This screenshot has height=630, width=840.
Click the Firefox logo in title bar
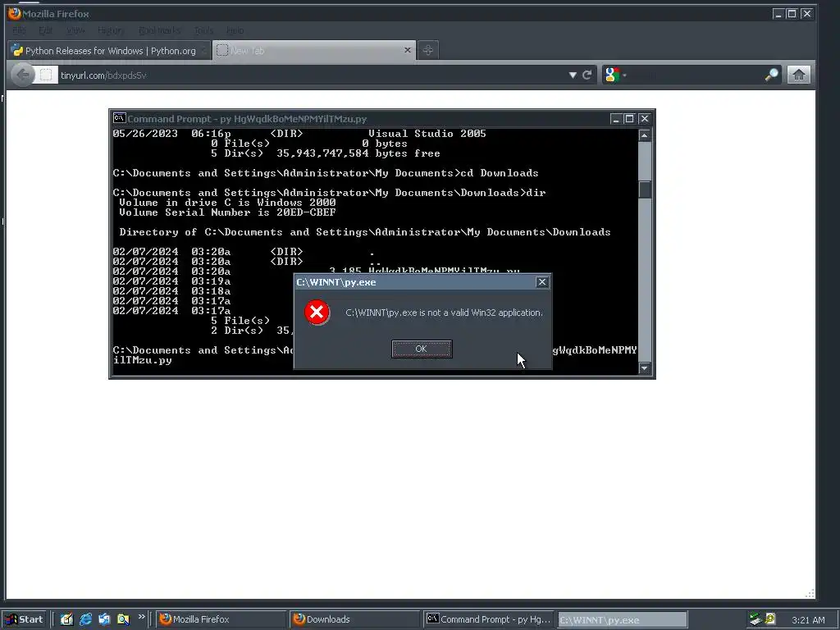click(x=15, y=13)
